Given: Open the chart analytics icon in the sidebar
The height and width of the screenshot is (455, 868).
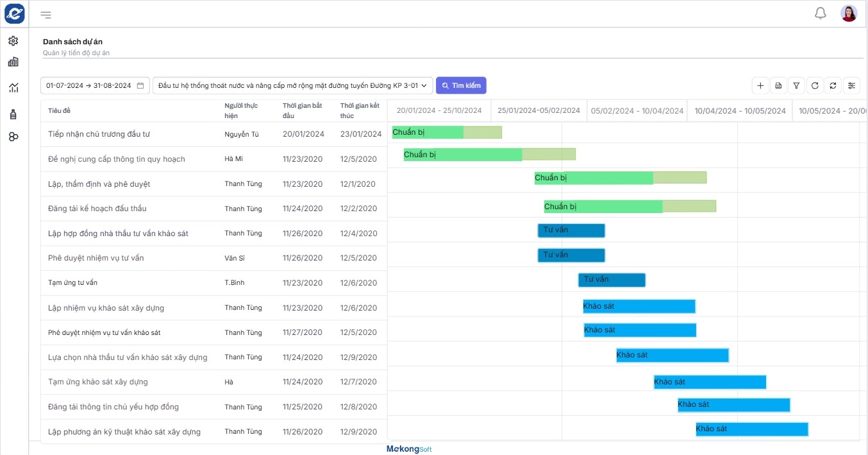Looking at the screenshot, I should coord(13,88).
